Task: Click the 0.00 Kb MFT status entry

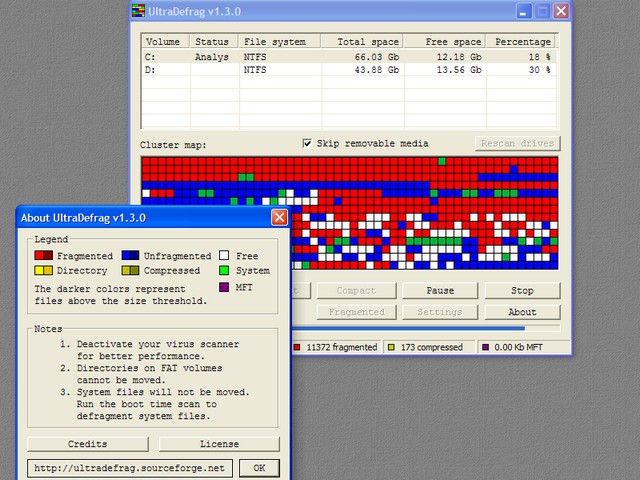Action: (523, 347)
